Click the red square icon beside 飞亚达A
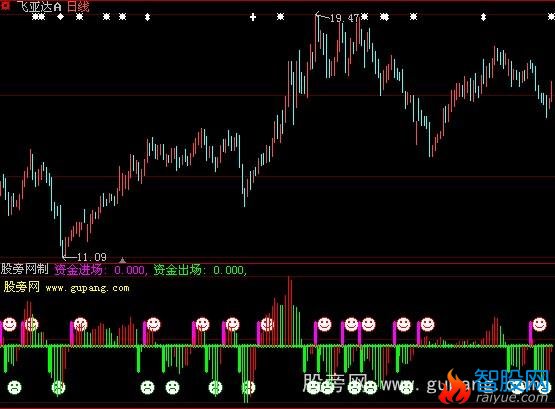The image size is (555, 409). [x=5, y=5]
